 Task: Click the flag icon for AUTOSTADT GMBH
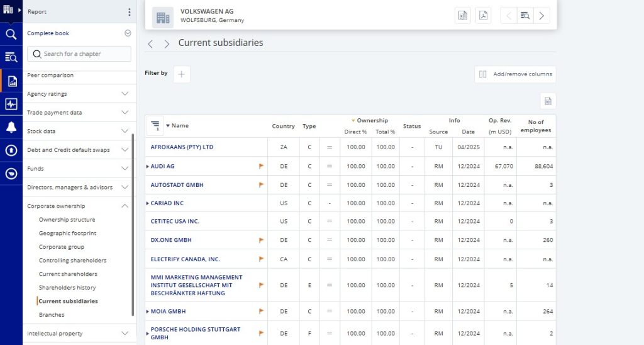[261, 185]
